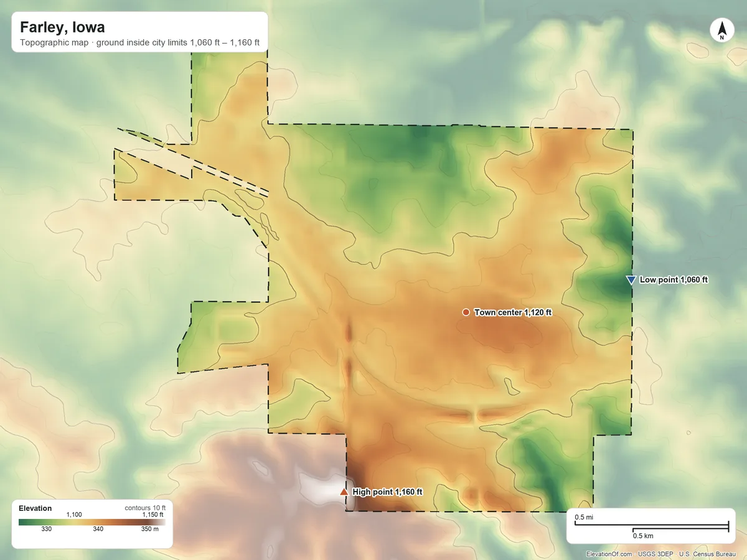Click the '0.5 km' scale bar label
This screenshot has height=560, width=747.
pos(643,536)
